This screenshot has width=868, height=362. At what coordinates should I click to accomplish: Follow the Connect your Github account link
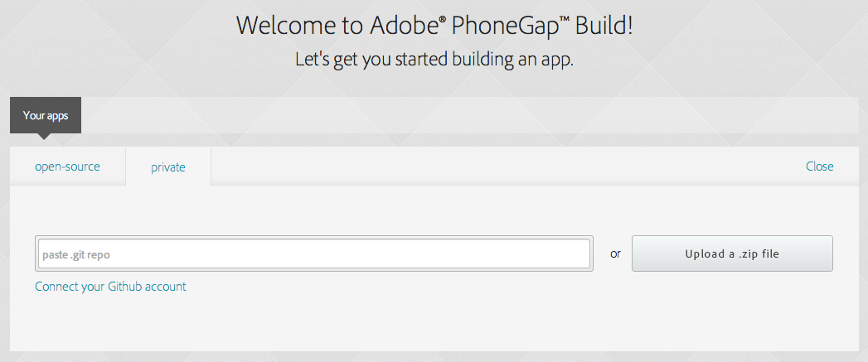click(110, 287)
